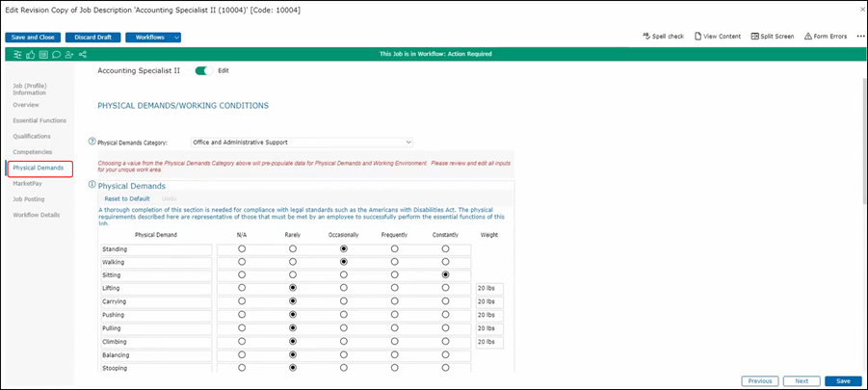
Task: Click the help icon beside Physical Demands Category
Action: tap(92, 142)
